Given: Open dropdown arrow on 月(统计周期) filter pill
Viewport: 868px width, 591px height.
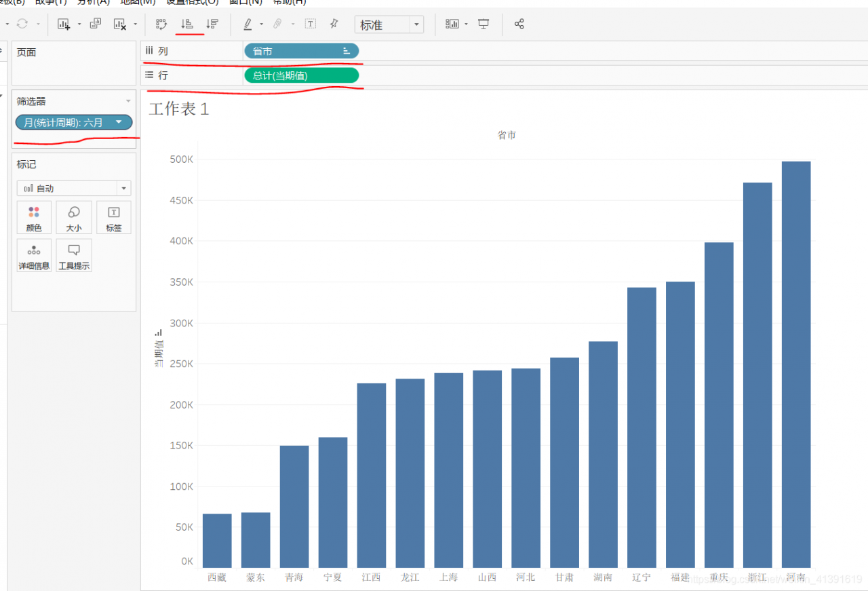Looking at the screenshot, I should (119, 123).
